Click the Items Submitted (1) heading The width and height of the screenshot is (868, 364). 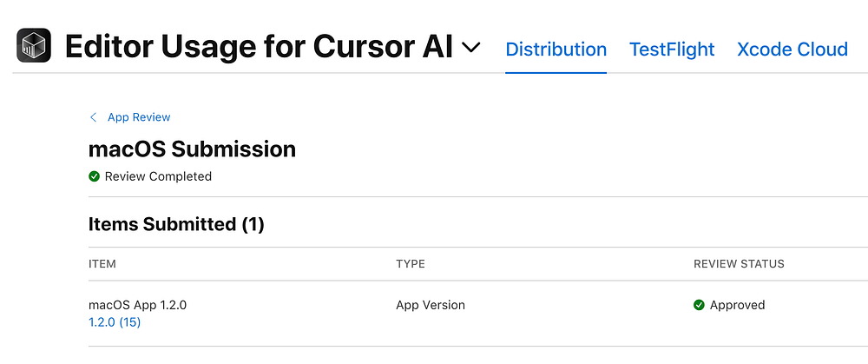click(x=176, y=224)
